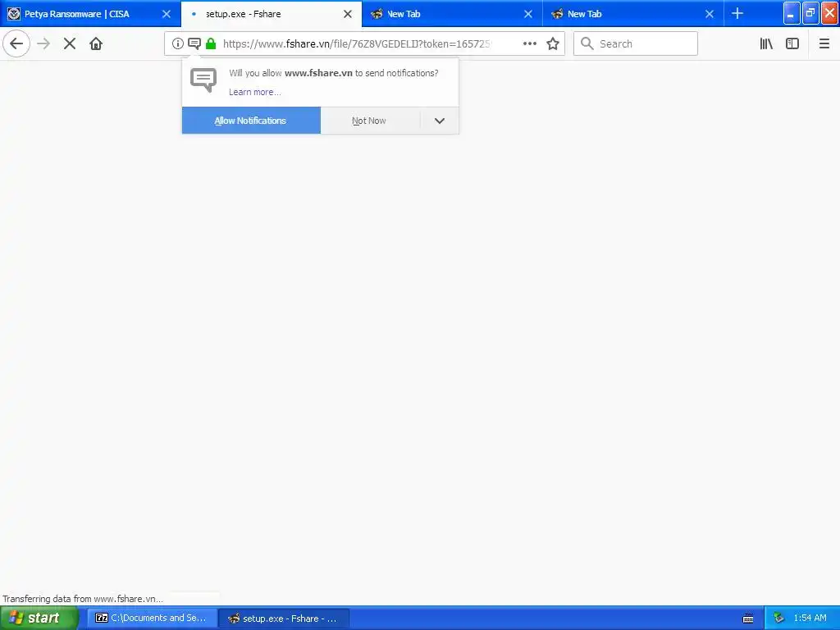This screenshot has height=630, width=840.
Task: Open a new tab with plus button
Action: pos(737,13)
